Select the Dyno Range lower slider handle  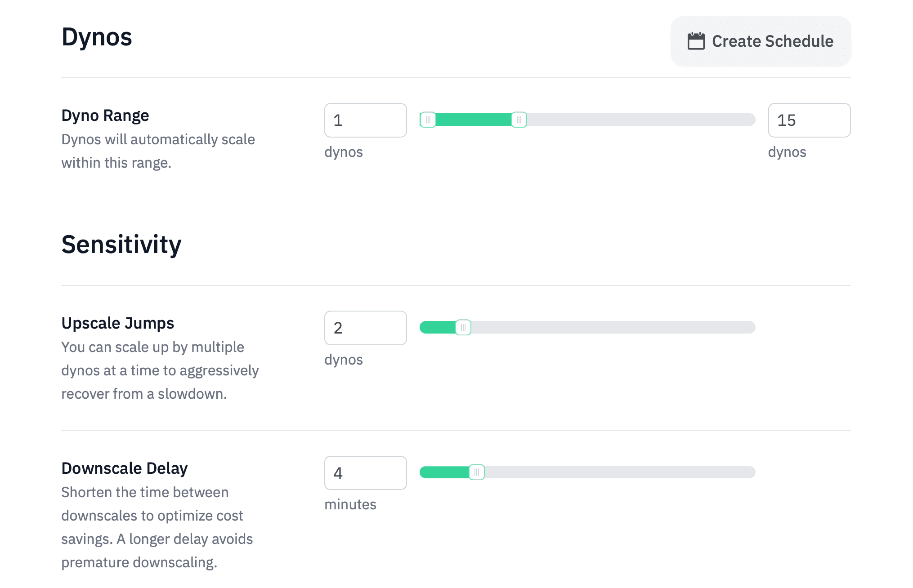[x=428, y=120]
